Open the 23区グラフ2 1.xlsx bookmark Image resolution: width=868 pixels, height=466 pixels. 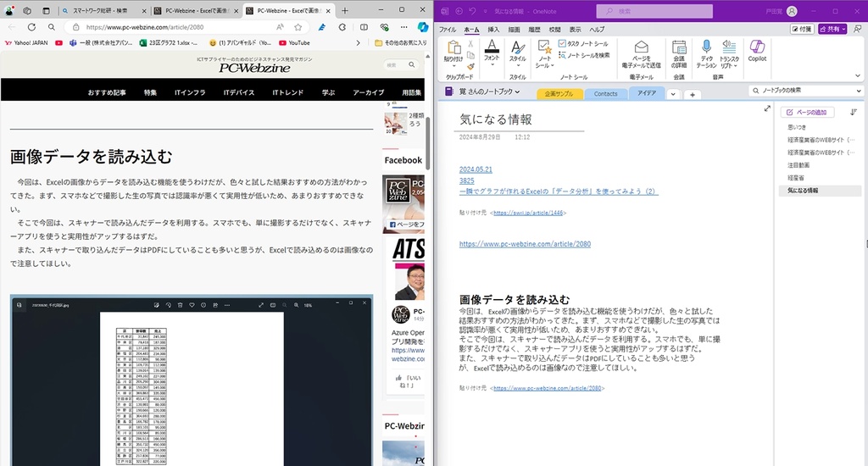[169, 42]
